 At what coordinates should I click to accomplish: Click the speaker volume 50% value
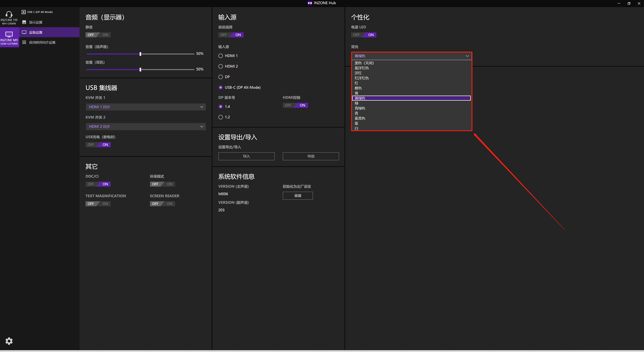[x=200, y=53]
